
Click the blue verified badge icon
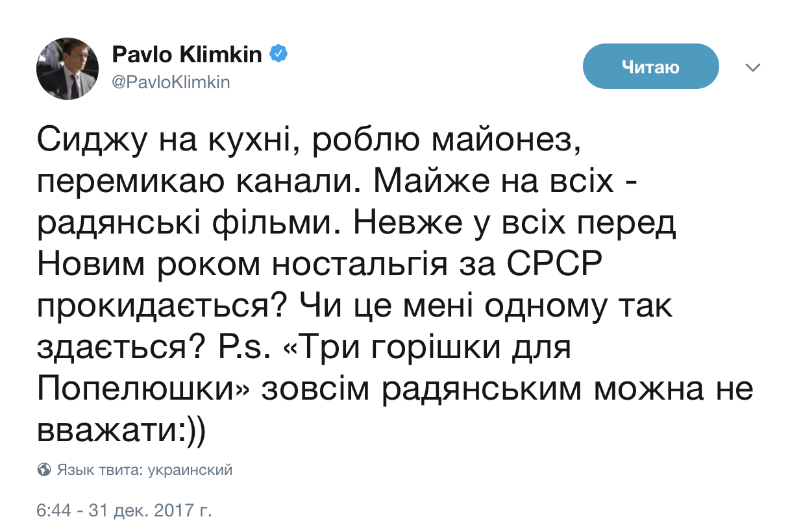[x=278, y=54]
